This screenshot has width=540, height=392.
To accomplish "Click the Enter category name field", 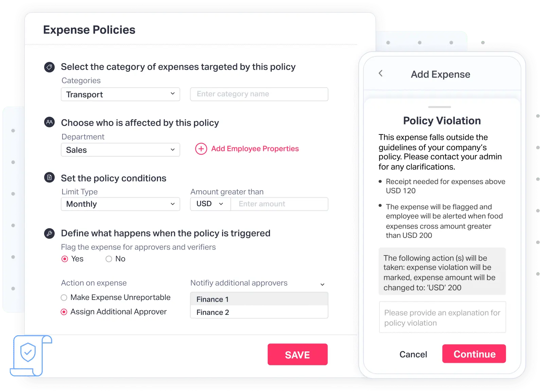I will [259, 94].
